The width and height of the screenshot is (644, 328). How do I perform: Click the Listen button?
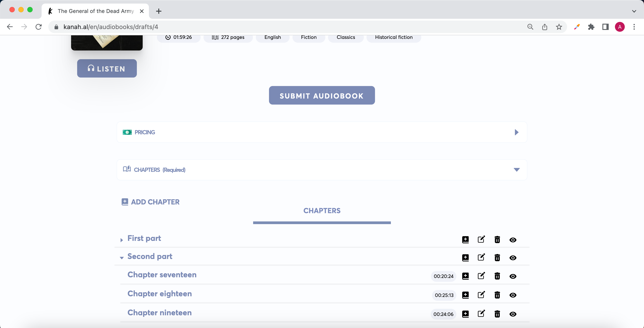(x=107, y=68)
